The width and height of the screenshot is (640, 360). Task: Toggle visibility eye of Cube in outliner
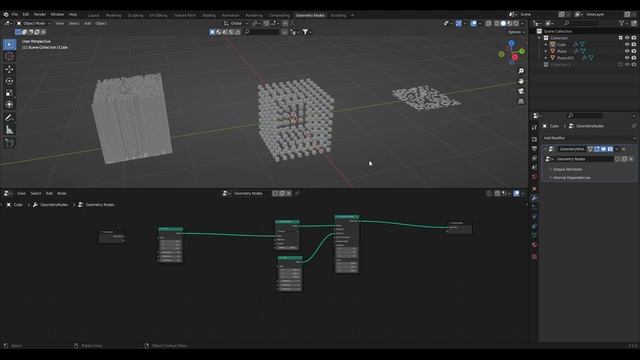point(627,44)
